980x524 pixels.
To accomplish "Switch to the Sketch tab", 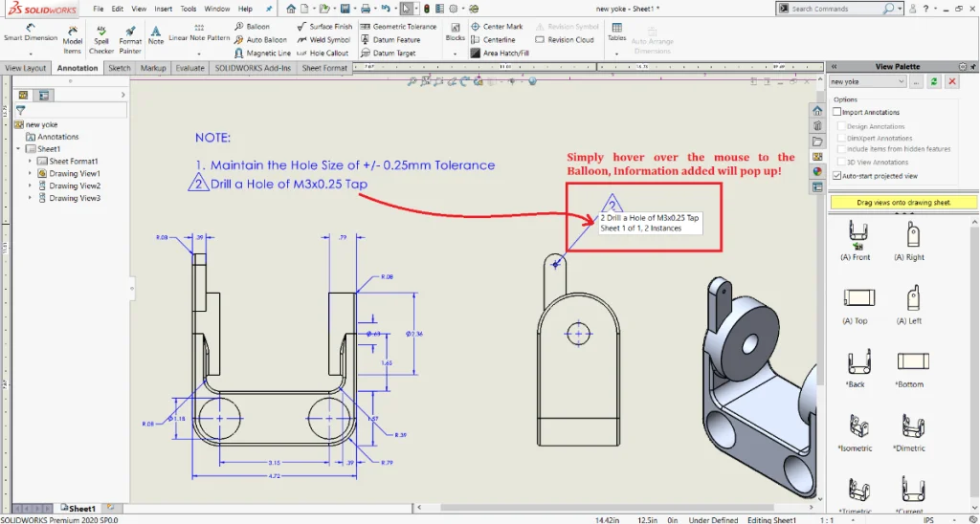I will 120,69.
